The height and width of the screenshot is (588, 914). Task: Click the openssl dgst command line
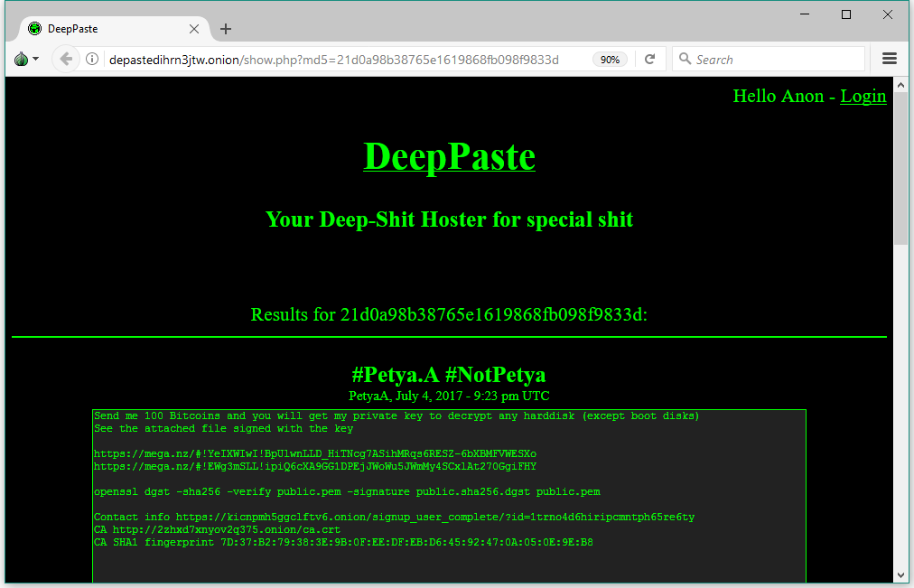tap(347, 492)
